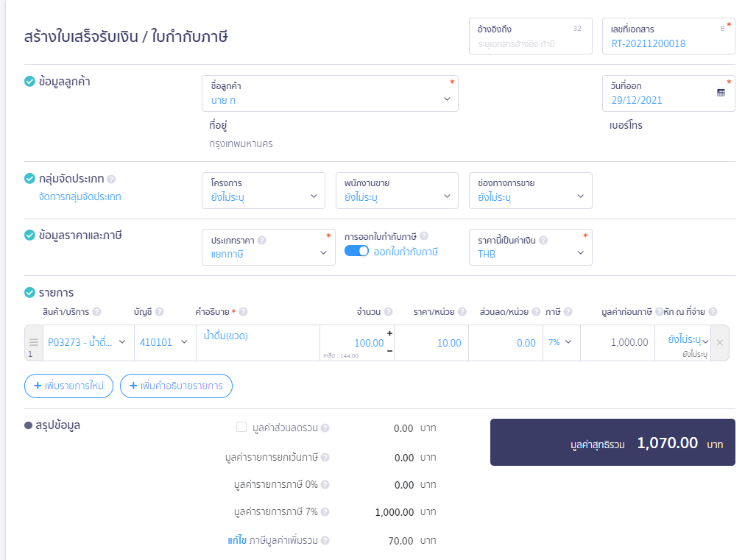The image size is (745, 560).
Task: Open the ชื่อลูกค้า dropdown
Action: [x=330, y=93]
